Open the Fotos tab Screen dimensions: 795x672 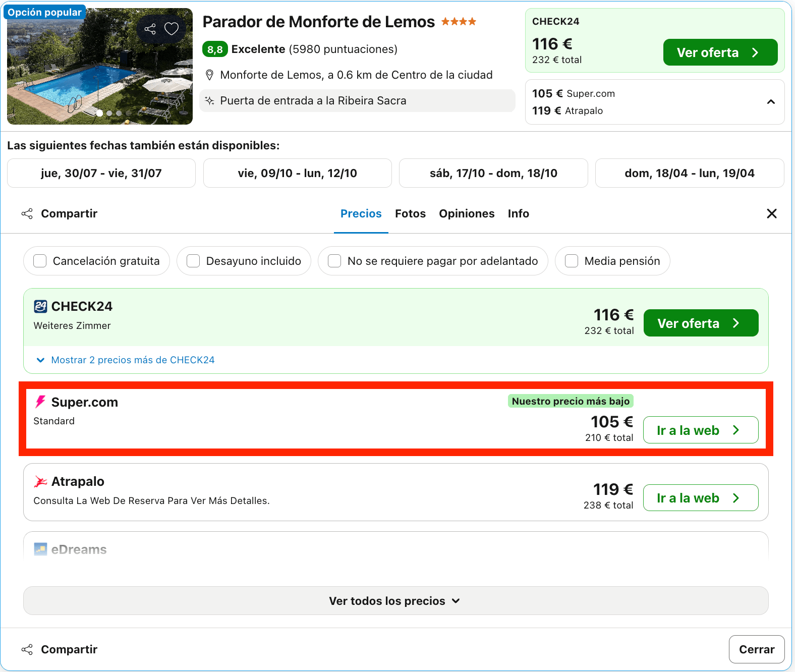pos(410,214)
